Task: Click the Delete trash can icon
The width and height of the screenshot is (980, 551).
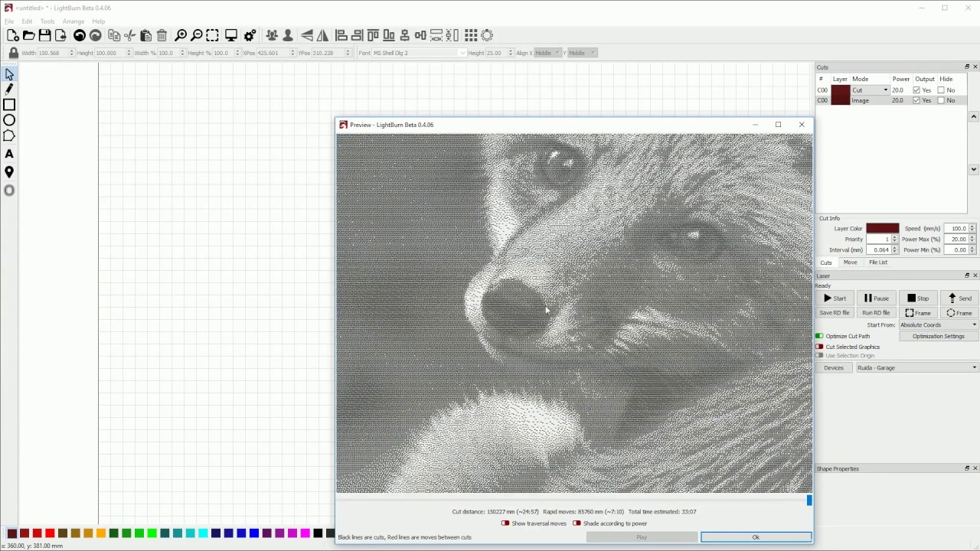Action: coord(162,35)
